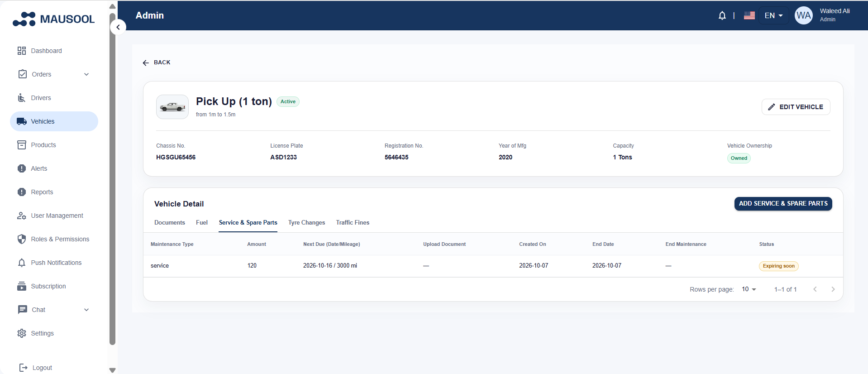Image resolution: width=868 pixels, height=374 pixels.
Task: Switch to the Fuel tab
Action: coord(202,223)
